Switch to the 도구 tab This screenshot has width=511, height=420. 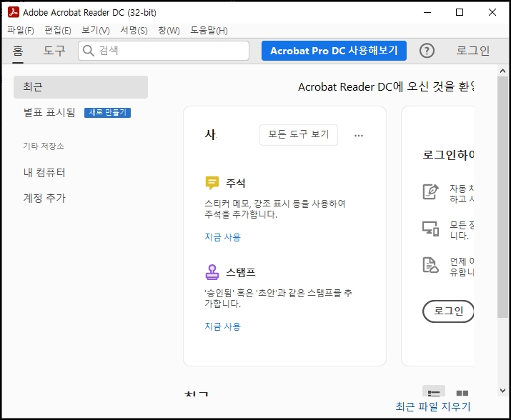click(x=54, y=51)
